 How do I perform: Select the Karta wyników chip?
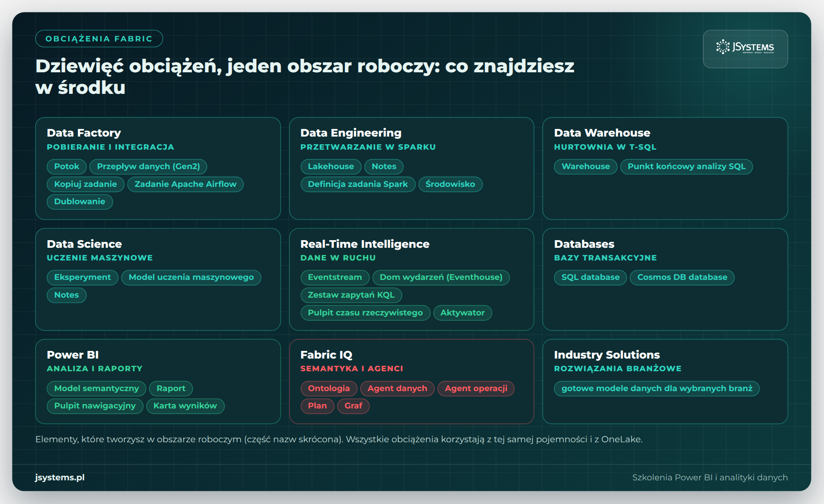click(185, 406)
